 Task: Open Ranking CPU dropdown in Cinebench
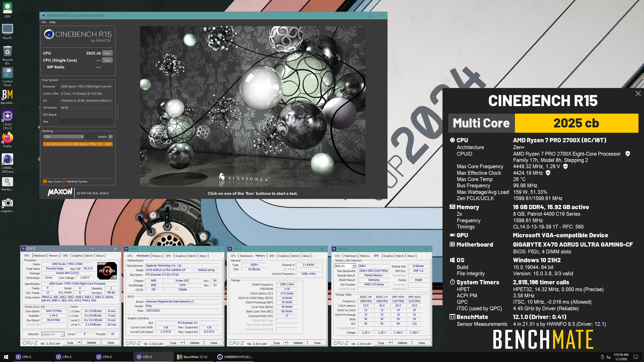pos(63,137)
